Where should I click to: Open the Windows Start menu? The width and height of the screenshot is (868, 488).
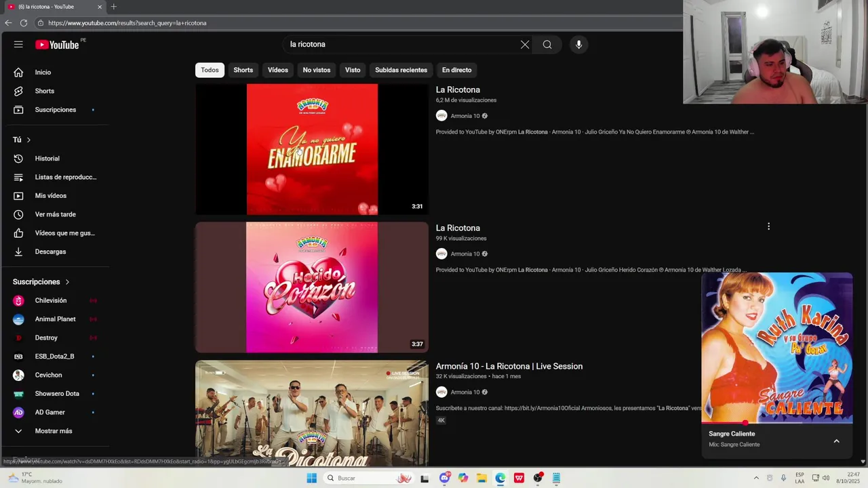coord(311,478)
